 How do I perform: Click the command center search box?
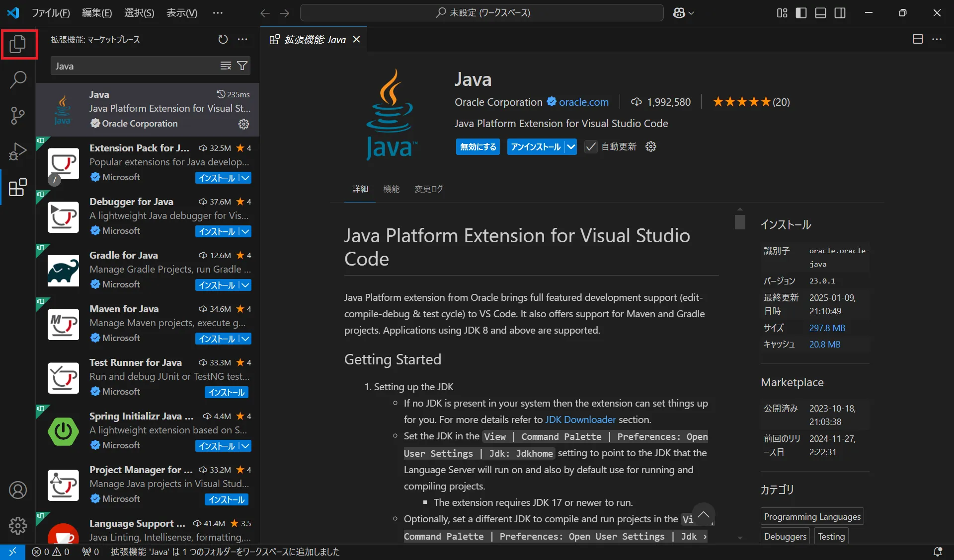click(482, 13)
